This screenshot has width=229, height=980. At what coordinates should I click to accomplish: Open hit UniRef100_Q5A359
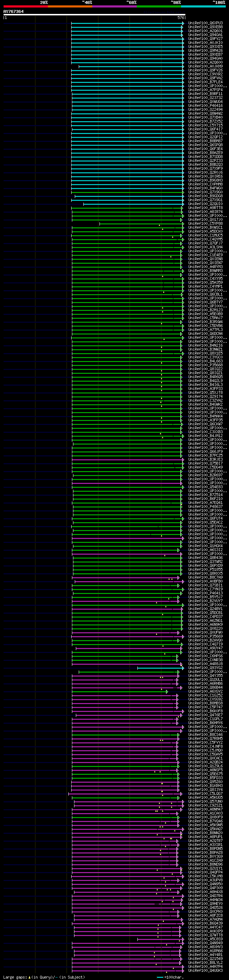pos(206,283)
